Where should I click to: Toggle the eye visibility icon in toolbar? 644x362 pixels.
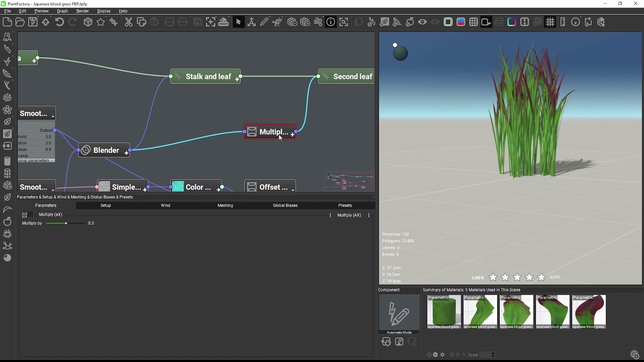(422, 22)
